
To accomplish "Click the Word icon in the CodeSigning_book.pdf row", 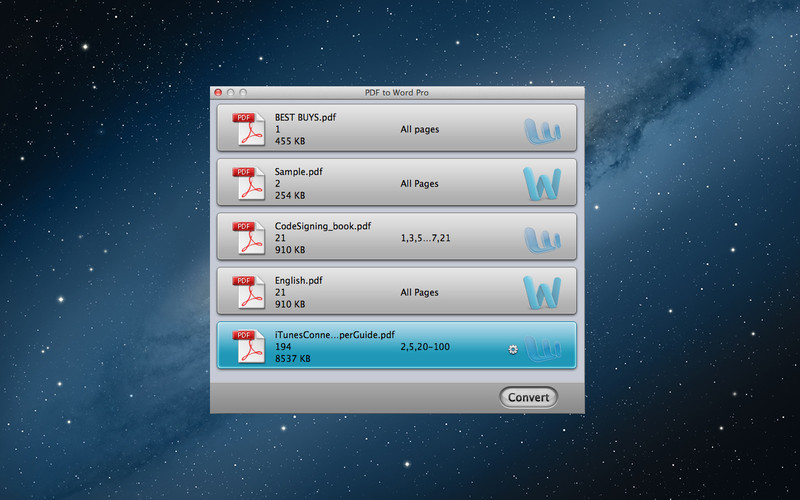I will click(x=542, y=240).
